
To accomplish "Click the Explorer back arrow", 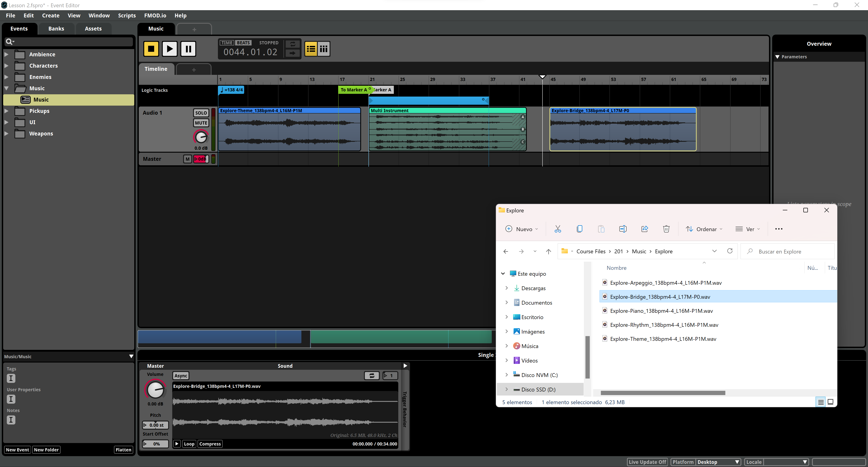I will pos(506,251).
